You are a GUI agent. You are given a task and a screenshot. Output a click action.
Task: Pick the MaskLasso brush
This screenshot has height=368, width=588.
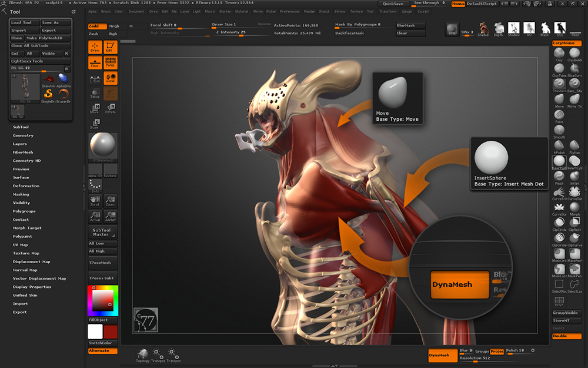559,270
